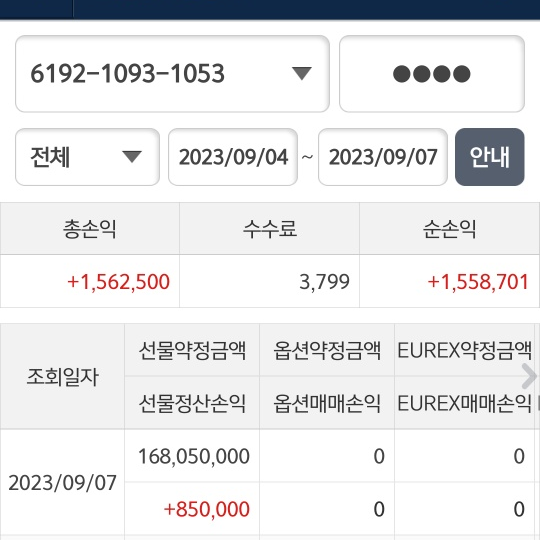Click the masked password input field
Screen dimensions: 540x540
click(x=432, y=74)
